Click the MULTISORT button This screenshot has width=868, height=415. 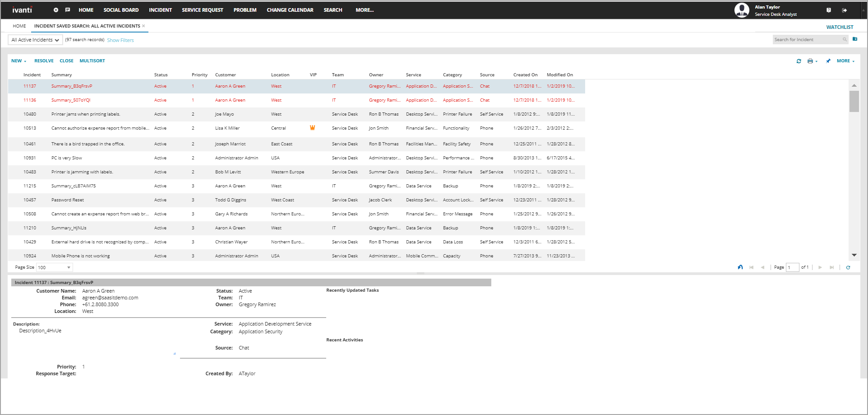pyautogui.click(x=92, y=61)
